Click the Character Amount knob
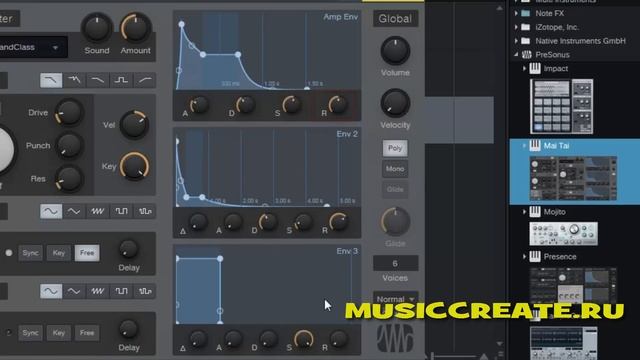 point(135,28)
